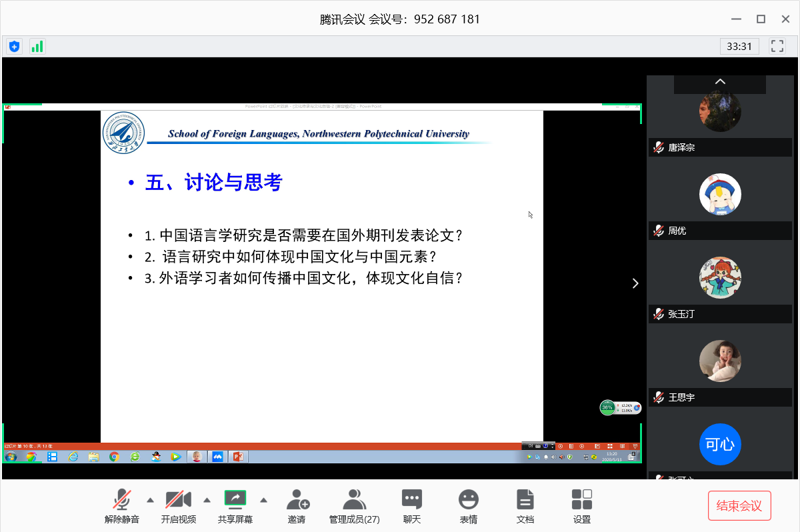This screenshot has width=800, height=532.
Task: Unmute the microphone
Action: (x=122, y=506)
